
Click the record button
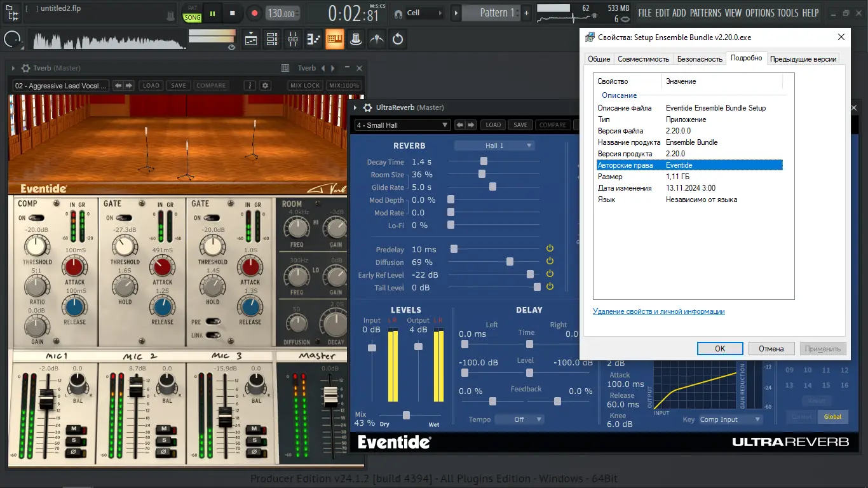[x=254, y=13]
